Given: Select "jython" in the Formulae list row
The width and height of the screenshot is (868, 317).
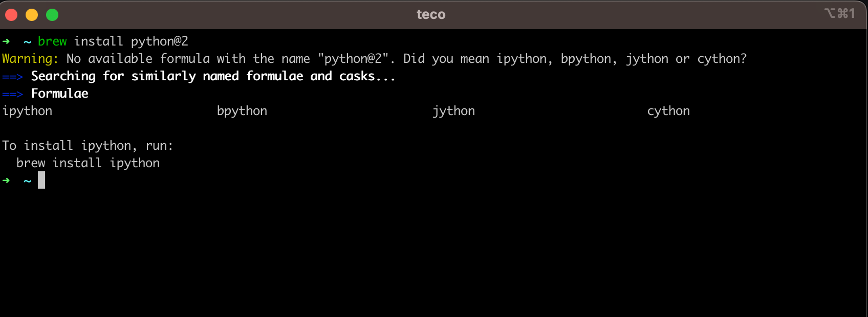Looking at the screenshot, I should tap(453, 111).
